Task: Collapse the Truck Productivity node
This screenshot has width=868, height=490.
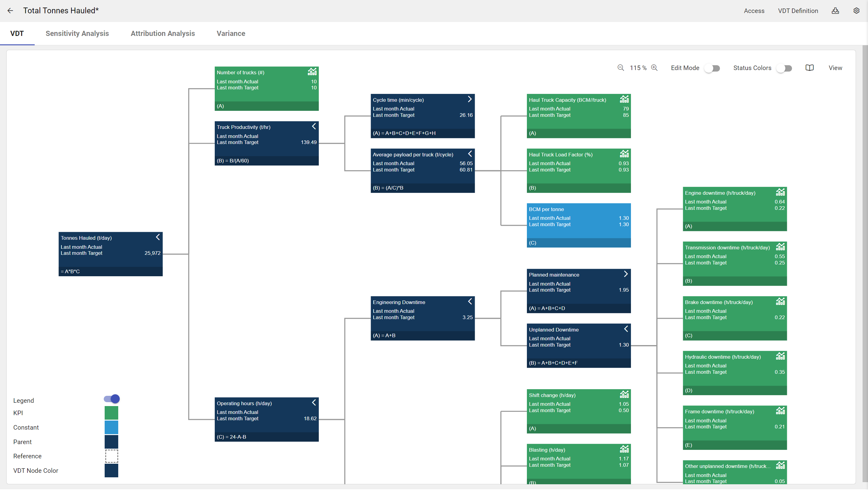Action: pyautogui.click(x=314, y=127)
